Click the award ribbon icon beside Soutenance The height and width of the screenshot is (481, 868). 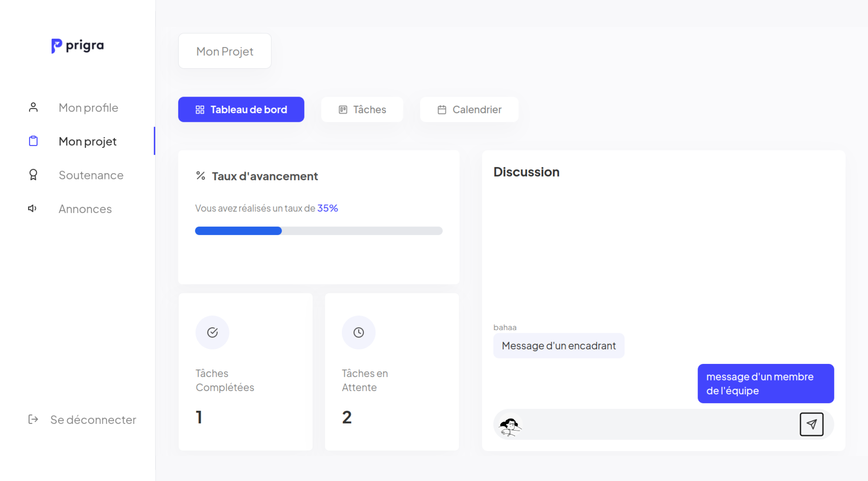[33, 175]
